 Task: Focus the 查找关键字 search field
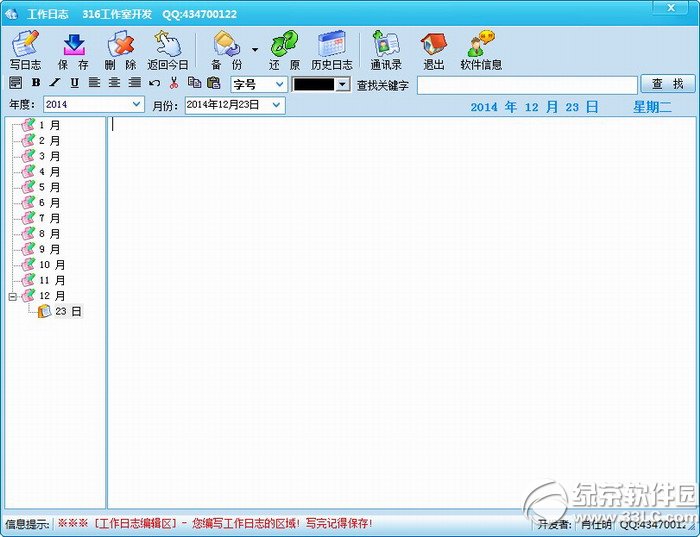pos(527,85)
